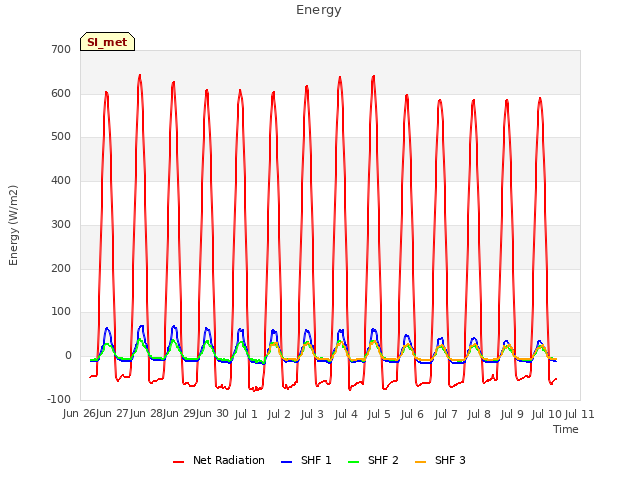Viewport: 640px width, 480px height.
Task: Toggle the SHF 2 legend entry
Action: (373, 460)
